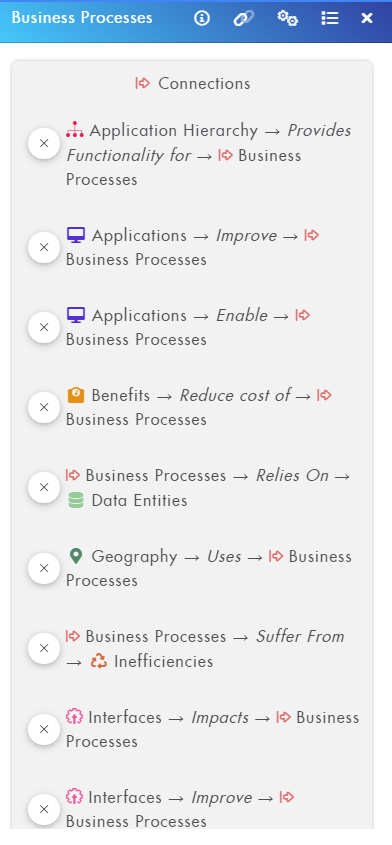Image resolution: width=392 pixels, height=845 pixels.
Task: Remove the Geography Uses connection
Action: 44,568
